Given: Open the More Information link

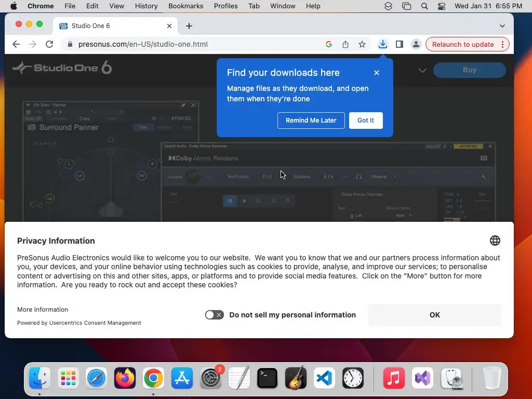Looking at the screenshot, I should (x=43, y=310).
